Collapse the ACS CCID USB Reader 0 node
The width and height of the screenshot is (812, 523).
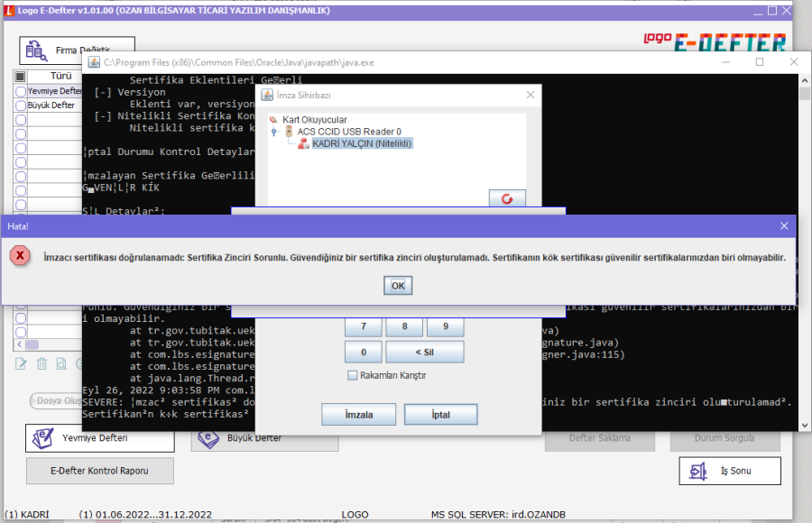[x=274, y=132]
